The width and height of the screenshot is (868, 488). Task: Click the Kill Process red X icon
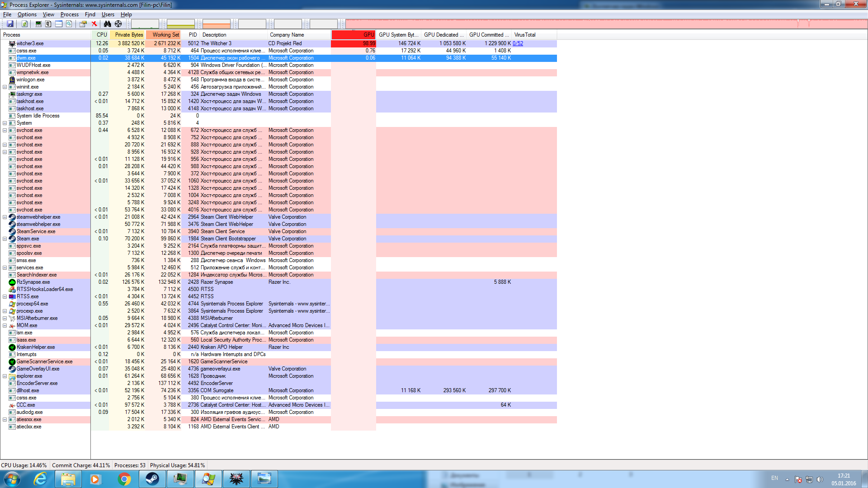click(x=94, y=24)
